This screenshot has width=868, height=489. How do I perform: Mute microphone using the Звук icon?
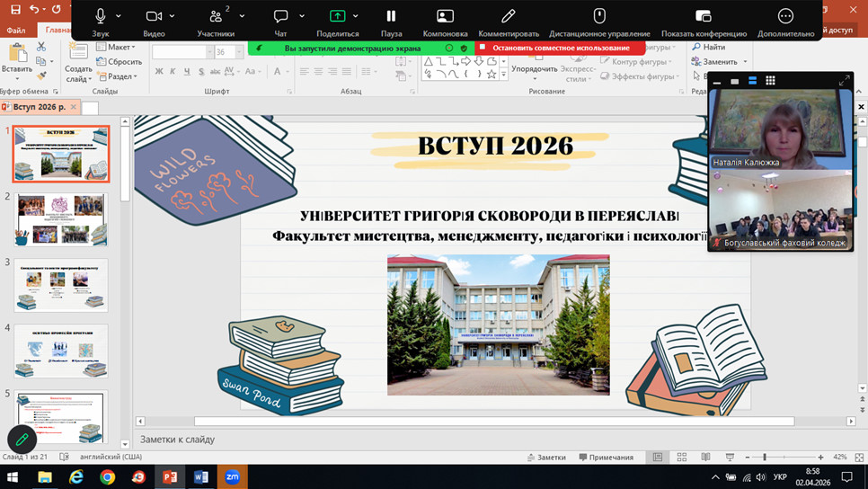point(100,16)
